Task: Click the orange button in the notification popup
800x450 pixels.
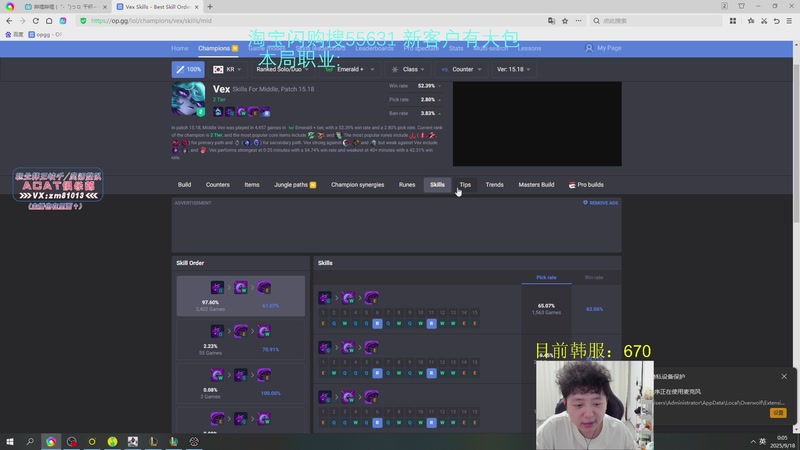Action: (x=778, y=413)
